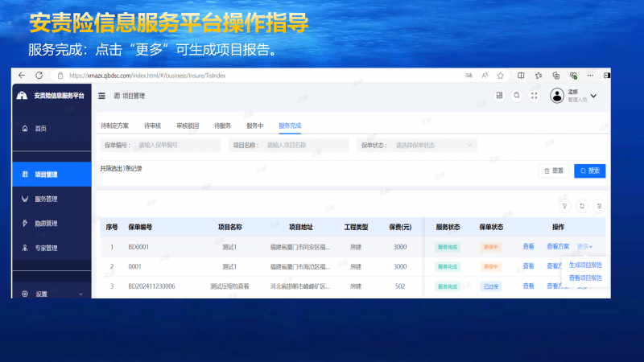Switch to the 待服务 tab

tap(223, 125)
